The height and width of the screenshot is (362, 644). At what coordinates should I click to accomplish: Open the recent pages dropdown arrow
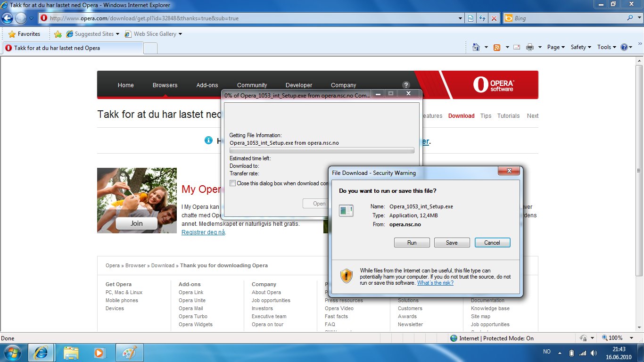point(31,18)
